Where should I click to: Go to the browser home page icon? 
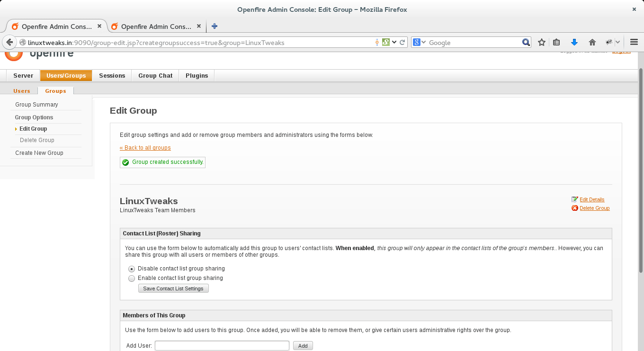coord(592,43)
